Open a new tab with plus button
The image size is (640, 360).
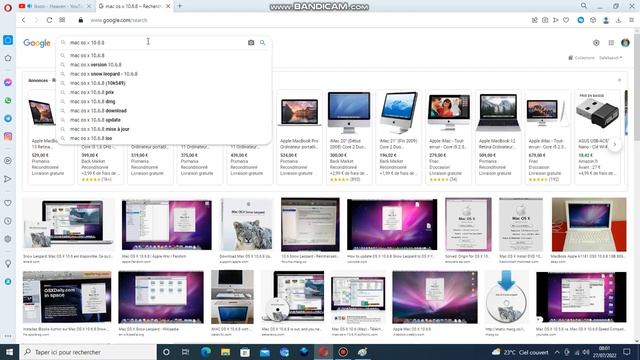pos(180,6)
